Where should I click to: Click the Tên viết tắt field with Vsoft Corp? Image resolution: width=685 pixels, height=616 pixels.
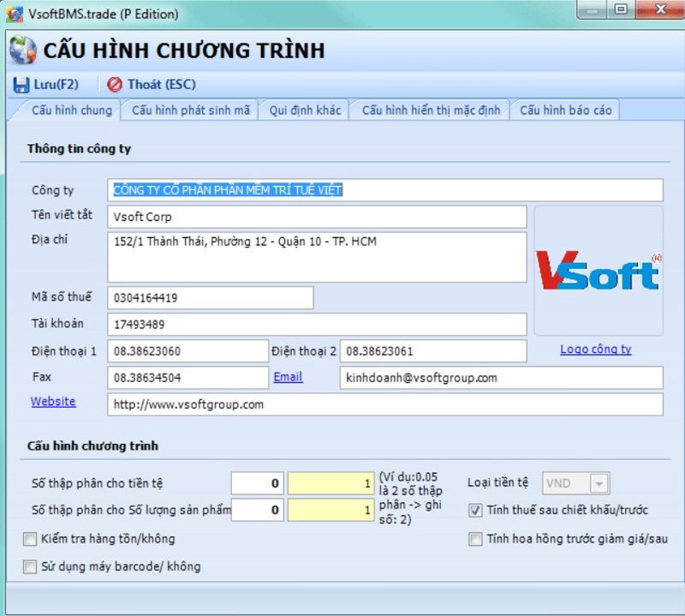pos(317,217)
